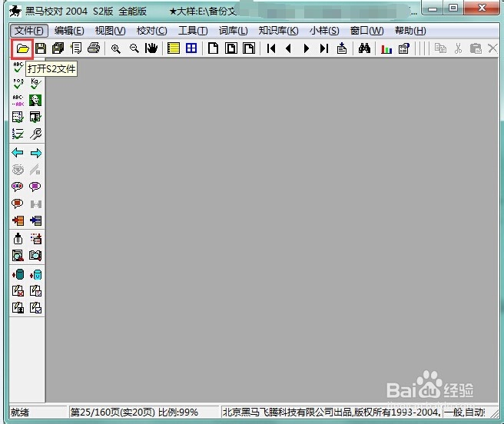Click the ABC checkmark proofreading icon
Image resolution: width=504 pixels, height=424 pixels.
point(18,67)
